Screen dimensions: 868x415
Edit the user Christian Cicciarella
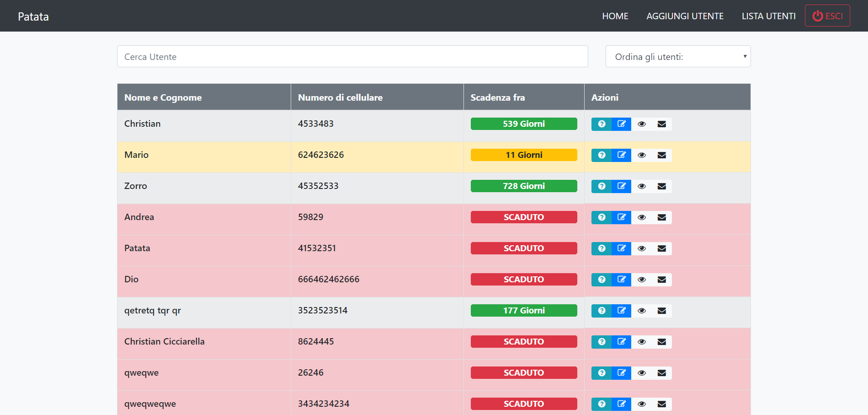622,342
